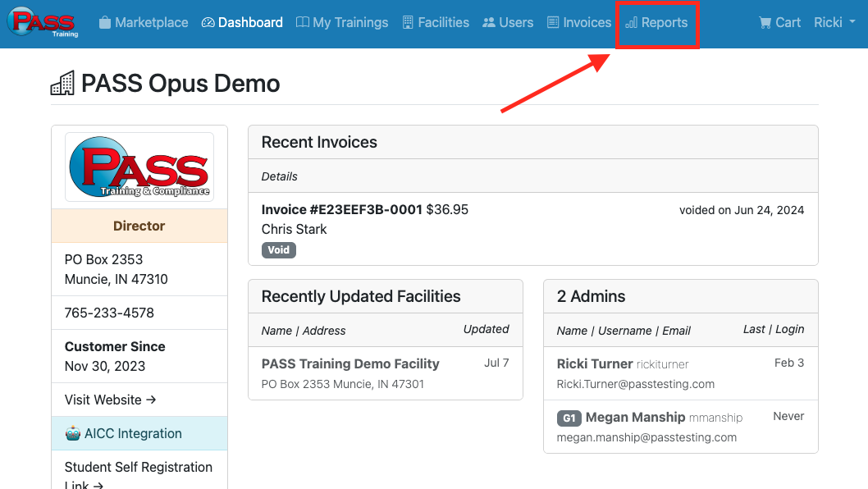Click the Void status badge

click(278, 249)
